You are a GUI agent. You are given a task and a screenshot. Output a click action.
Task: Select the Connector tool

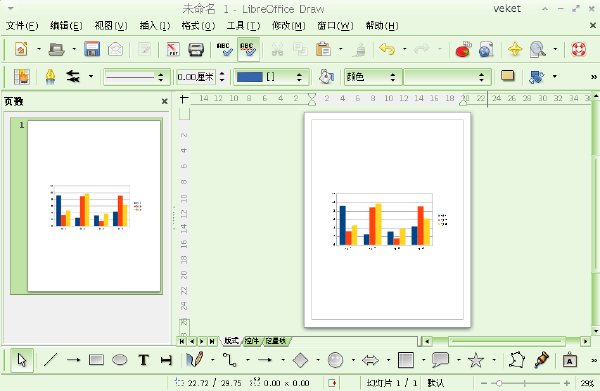[230, 360]
